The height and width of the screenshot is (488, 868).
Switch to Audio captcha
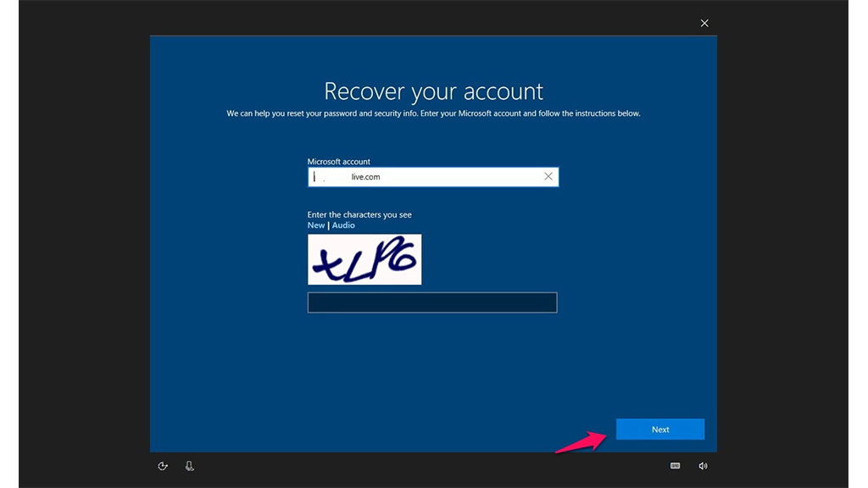pos(343,225)
